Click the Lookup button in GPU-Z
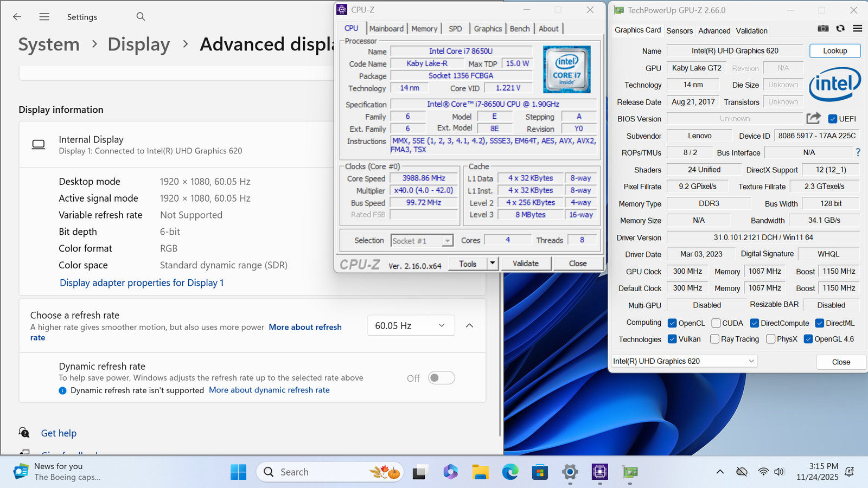 click(x=835, y=51)
